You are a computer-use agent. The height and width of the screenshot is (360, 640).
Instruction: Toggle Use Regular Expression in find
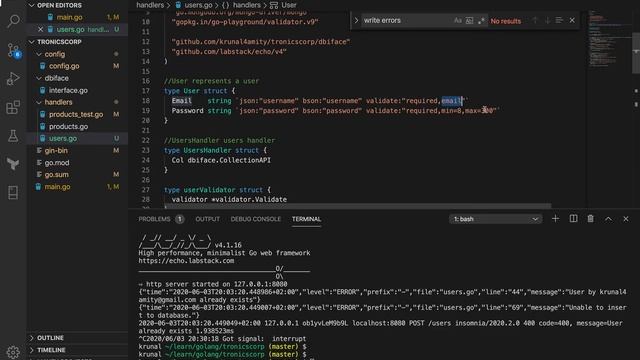pos(481,20)
